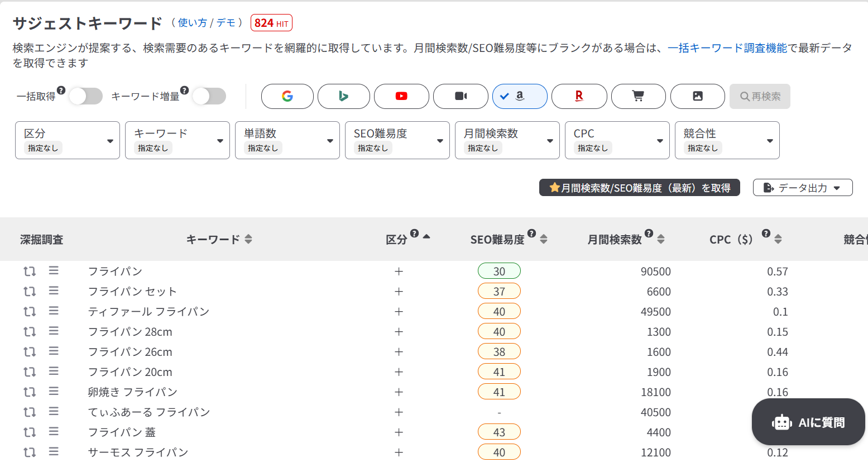Open the 区分 filter dropdown
Image resolution: width=868 pixels, height=462 pixels.
(x=67, y=140)
